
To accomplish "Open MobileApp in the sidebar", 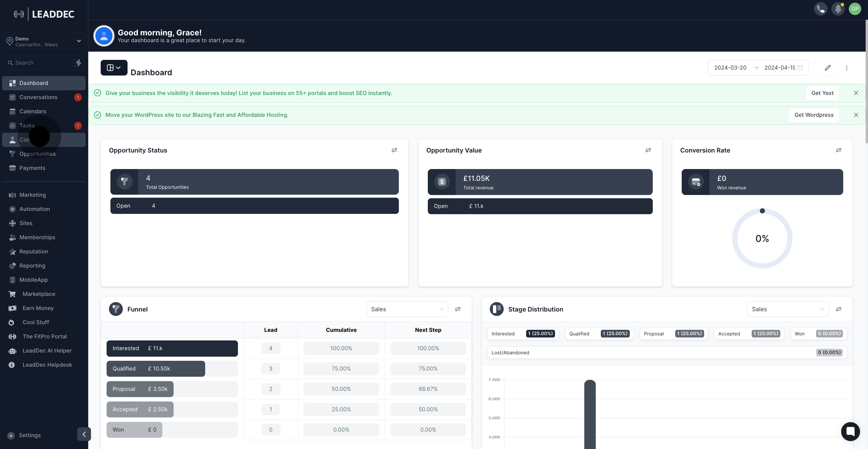I will click(44, 280).
